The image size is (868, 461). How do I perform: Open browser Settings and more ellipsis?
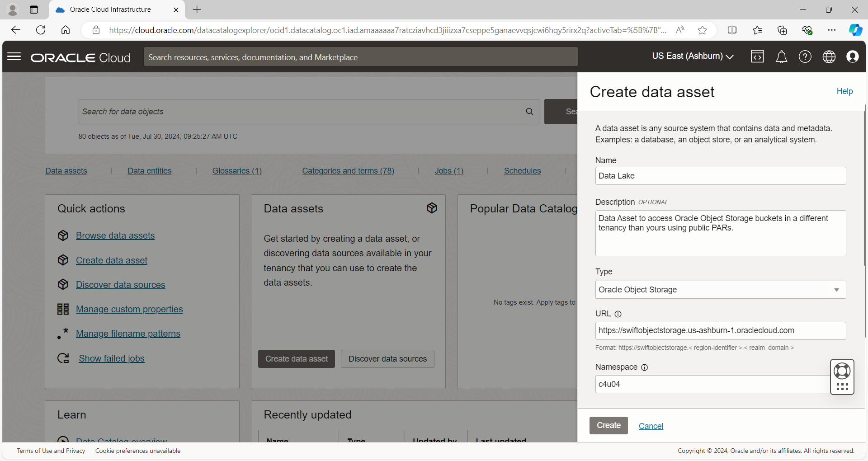[x=832, y=30]
